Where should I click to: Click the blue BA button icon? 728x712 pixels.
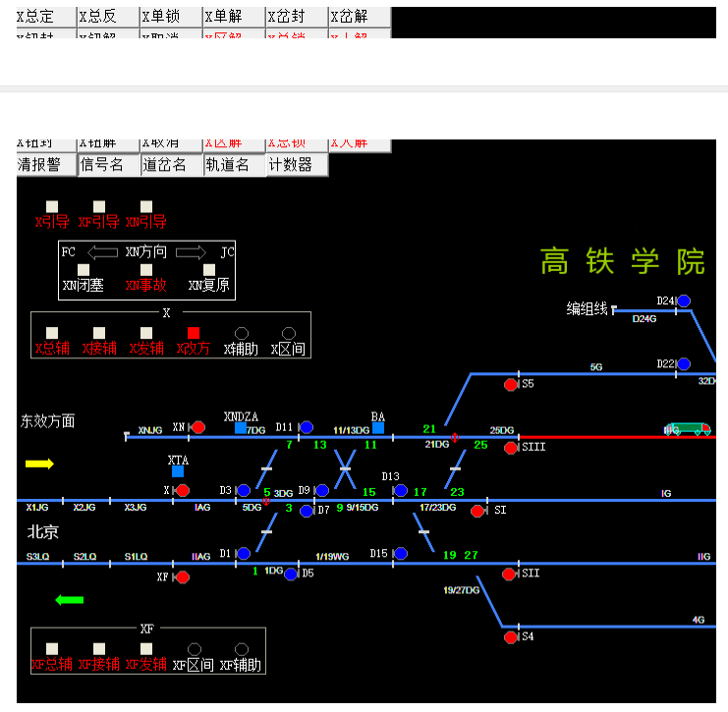pyautogui.click(x=378, y=427)
